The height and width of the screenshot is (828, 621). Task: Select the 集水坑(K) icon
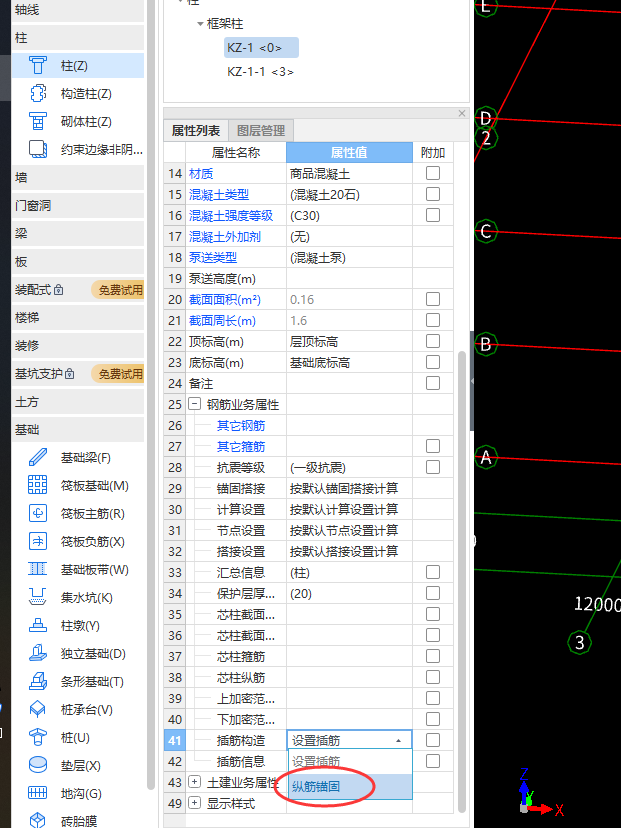(37, 597)
